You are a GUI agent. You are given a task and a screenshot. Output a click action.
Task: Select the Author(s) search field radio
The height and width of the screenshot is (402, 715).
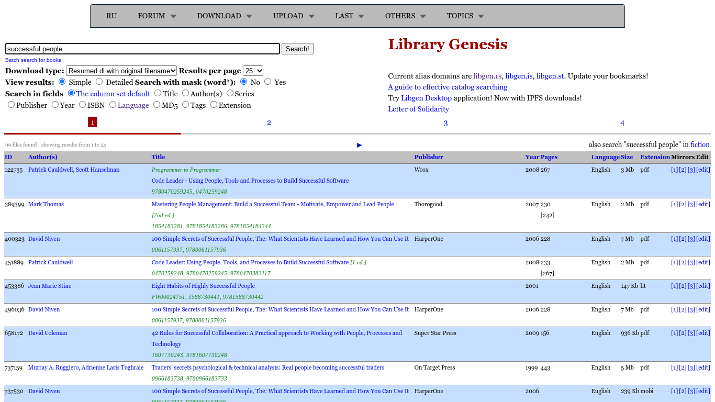click(185, 93)
